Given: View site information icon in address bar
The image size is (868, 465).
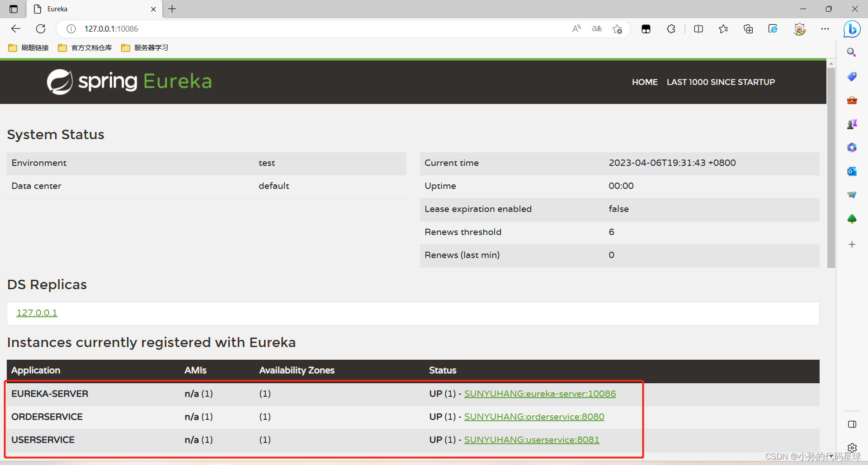Looking at the screenshot, I should 71,29.
